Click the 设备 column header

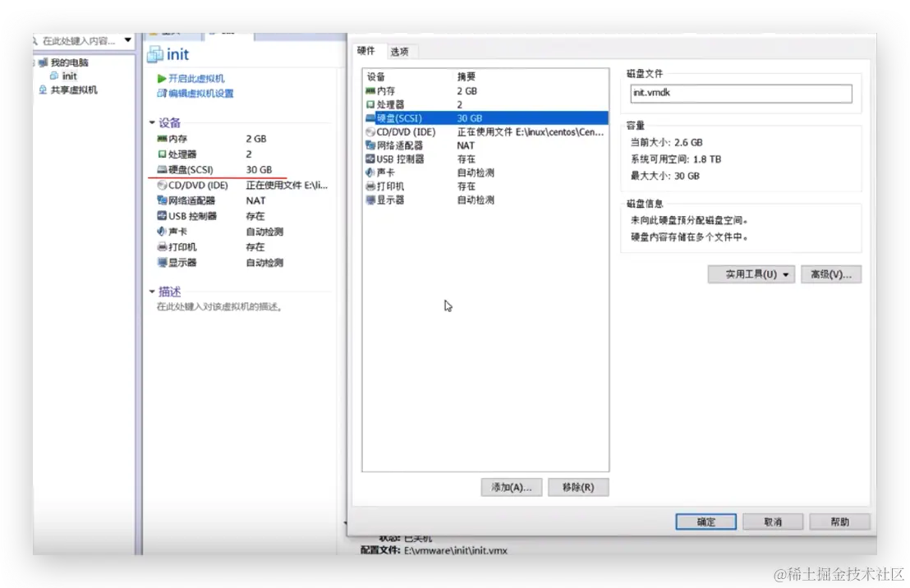[376, 76]
